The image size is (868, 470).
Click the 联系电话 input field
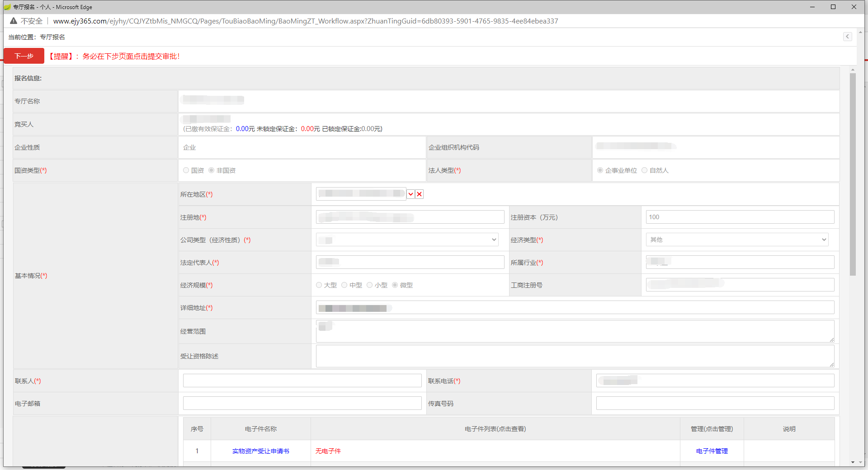(715, 381)
